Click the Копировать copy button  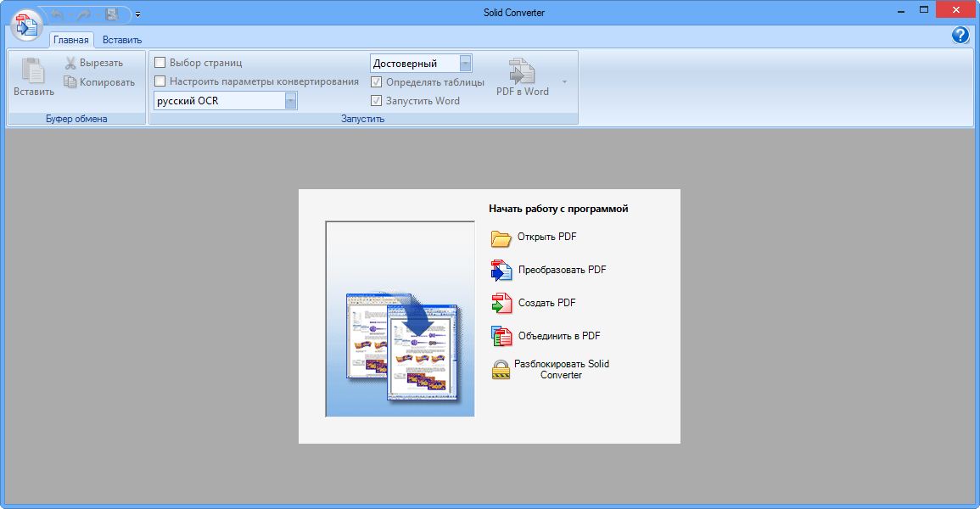click(x=100, y=82)
